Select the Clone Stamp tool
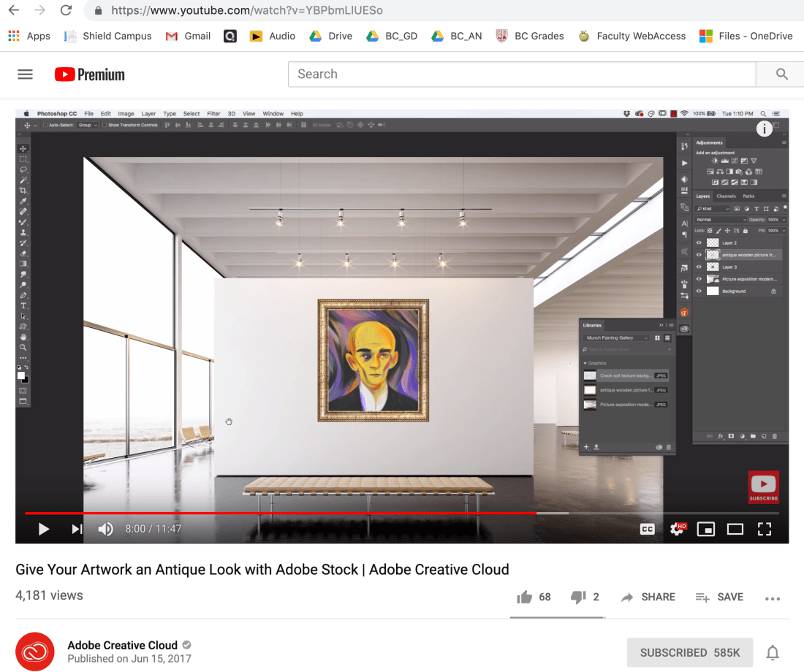The width and height of the screenshot is (804, 672). (23, 232)
